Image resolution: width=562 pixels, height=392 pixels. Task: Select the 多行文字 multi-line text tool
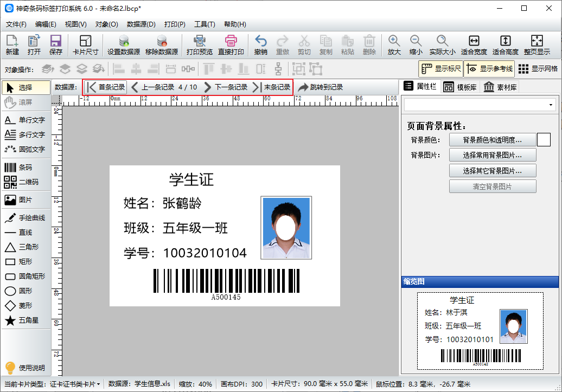[x=25, y=134]
